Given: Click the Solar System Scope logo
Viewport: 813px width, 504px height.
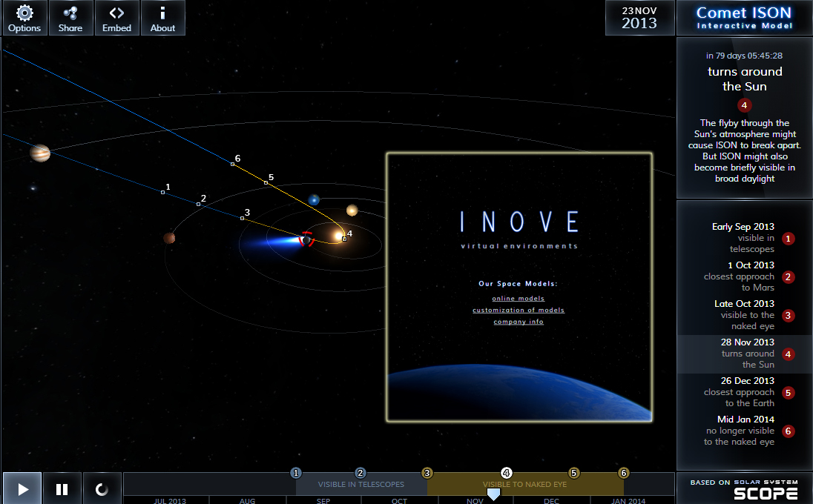Looking at the screenshot, I should [x=744, y=489].
